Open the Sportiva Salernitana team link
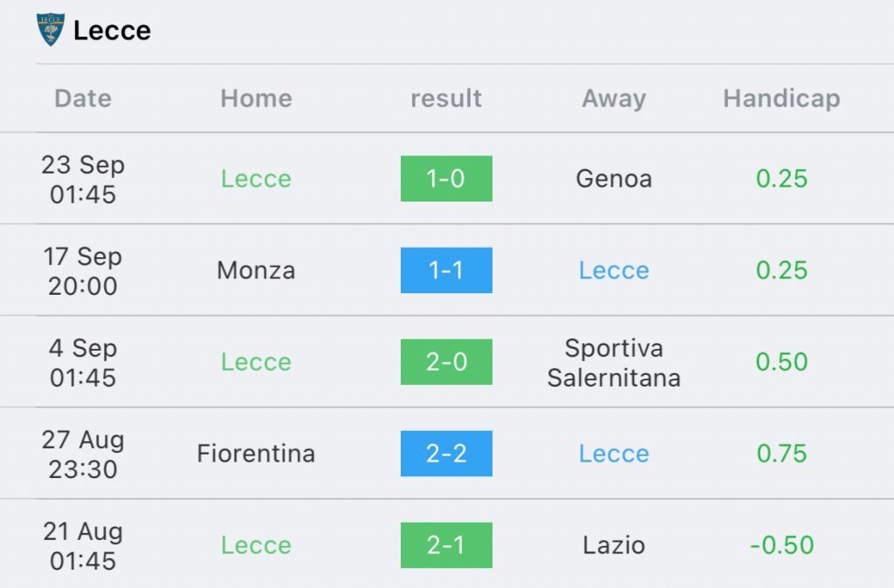This screenshot has width=894, height=588. pyautogui.click(x=614, y=362)
